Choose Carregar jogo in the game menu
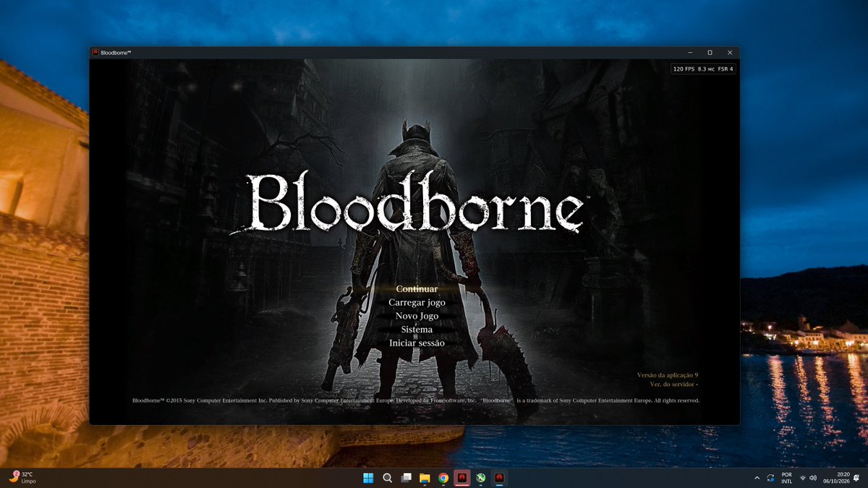The height and width of the screenshot is (488, 868). pyautogui.click(x=417, y=302)
